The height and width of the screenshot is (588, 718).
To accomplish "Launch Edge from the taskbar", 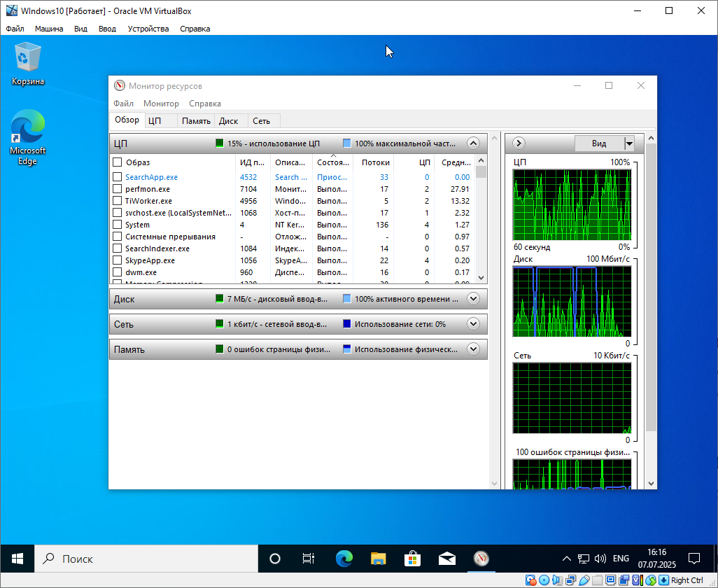I will coord(344,559).
